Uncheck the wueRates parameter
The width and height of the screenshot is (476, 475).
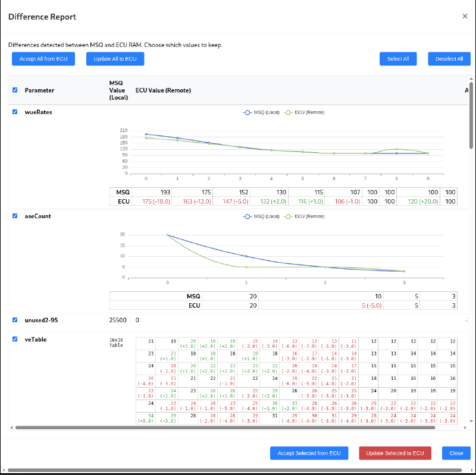pos(14,112)
